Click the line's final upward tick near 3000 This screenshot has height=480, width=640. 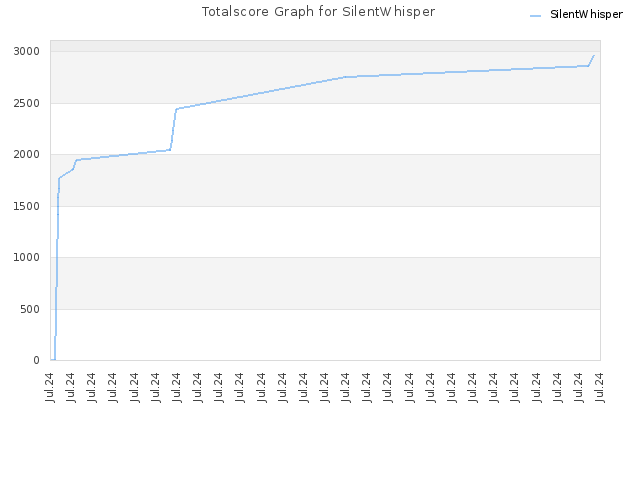pos(591,60)
